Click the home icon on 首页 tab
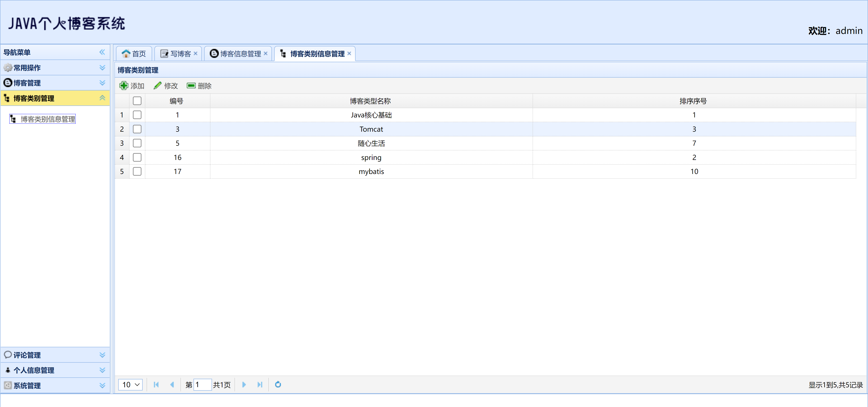 coord(126,53)
